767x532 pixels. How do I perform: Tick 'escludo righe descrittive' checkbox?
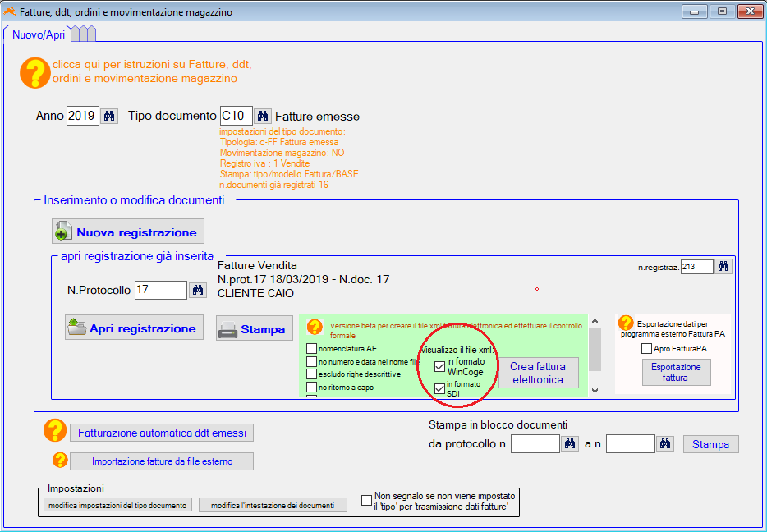[x=311, y=374]
